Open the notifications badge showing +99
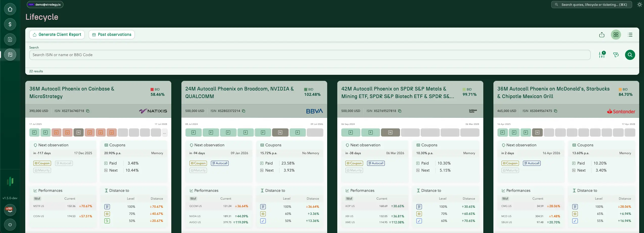Image resolution: width=644 pixels, height=233 pixels. (10, 210)
